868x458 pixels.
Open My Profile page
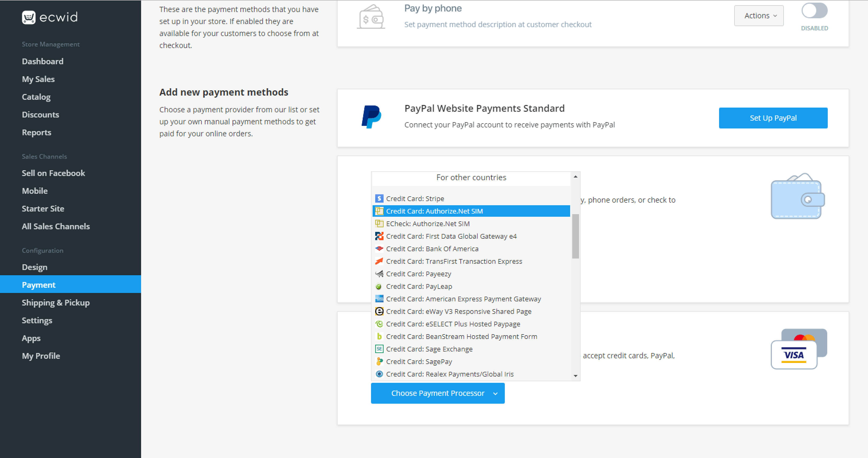41,356
